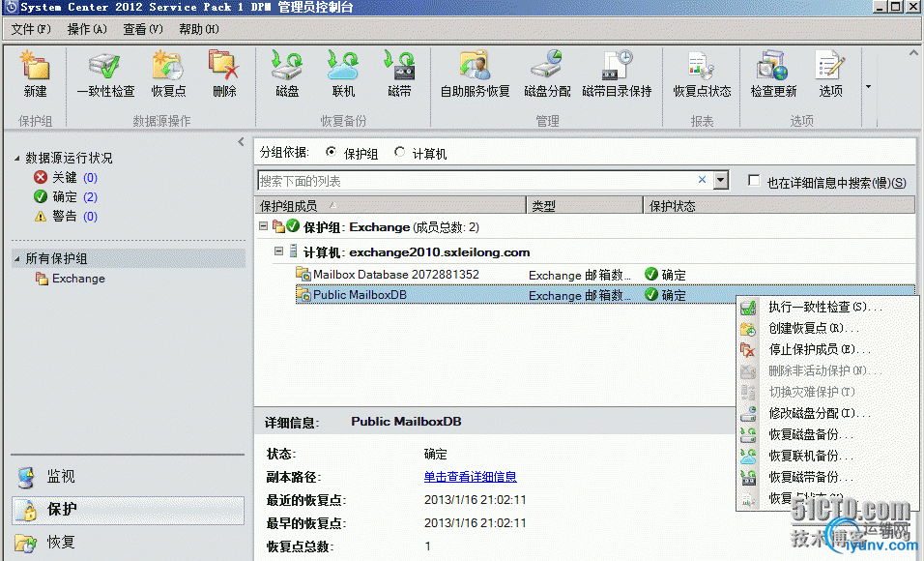
Task: Open the search box dropdown arrow
Action: [x=721, y=180]
